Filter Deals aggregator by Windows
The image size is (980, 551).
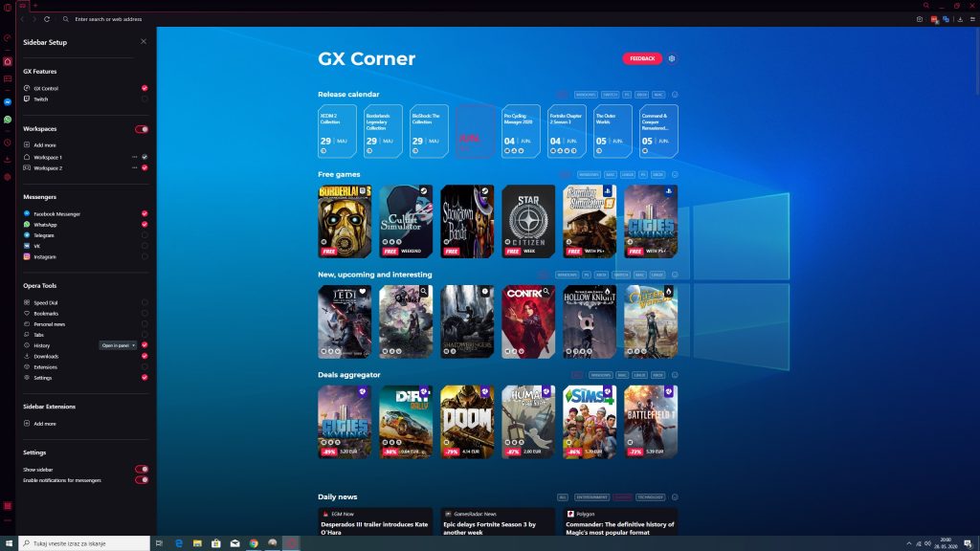coord(601,375)
